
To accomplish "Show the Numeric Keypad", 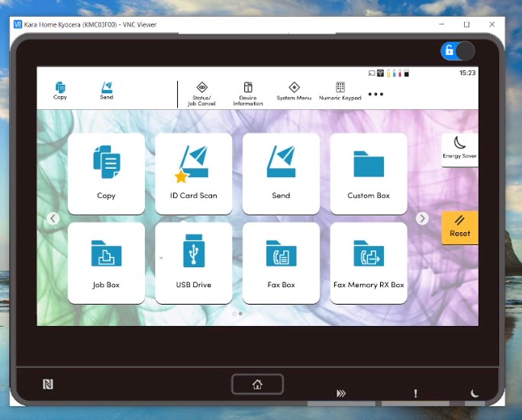I will (340, 92).
